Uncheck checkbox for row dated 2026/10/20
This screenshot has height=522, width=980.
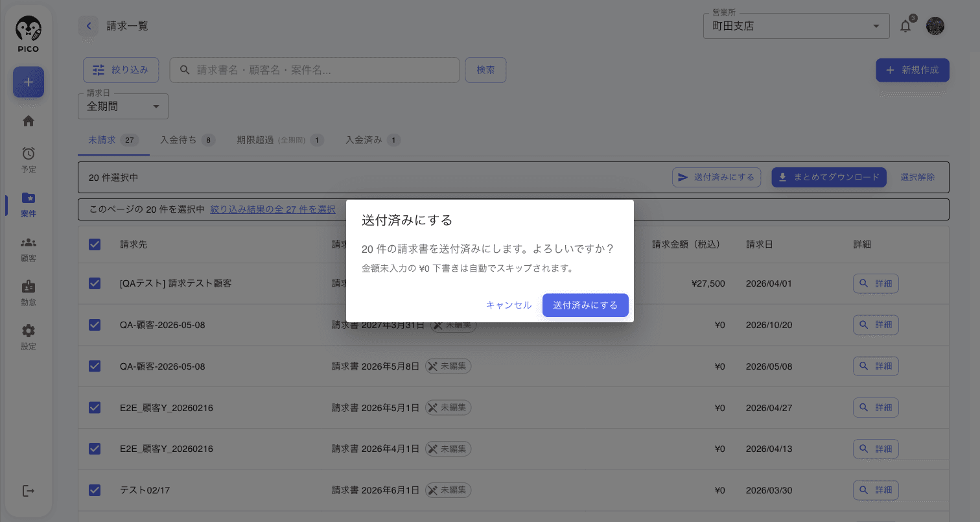point(95,325)
